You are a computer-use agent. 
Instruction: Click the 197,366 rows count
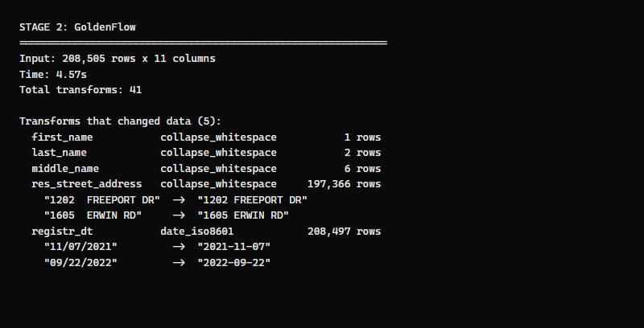[344, 183]
